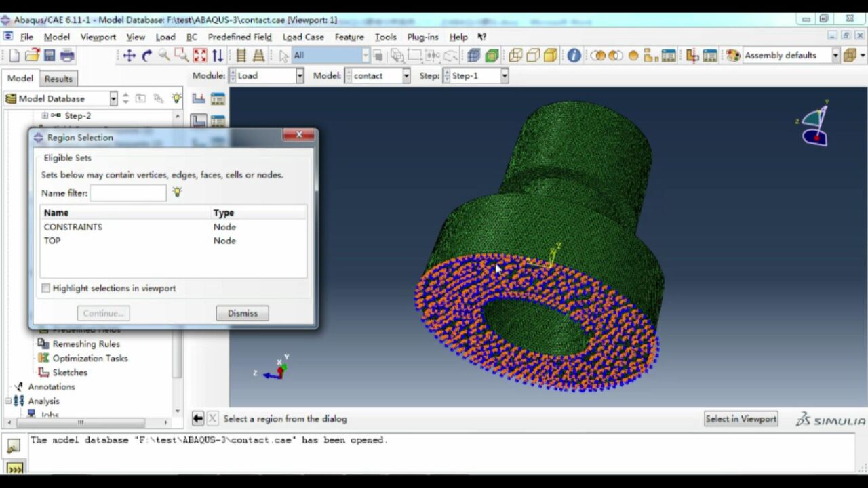Click the Print icon in toolbar
The image size is (868, 488).
point(66,56)
